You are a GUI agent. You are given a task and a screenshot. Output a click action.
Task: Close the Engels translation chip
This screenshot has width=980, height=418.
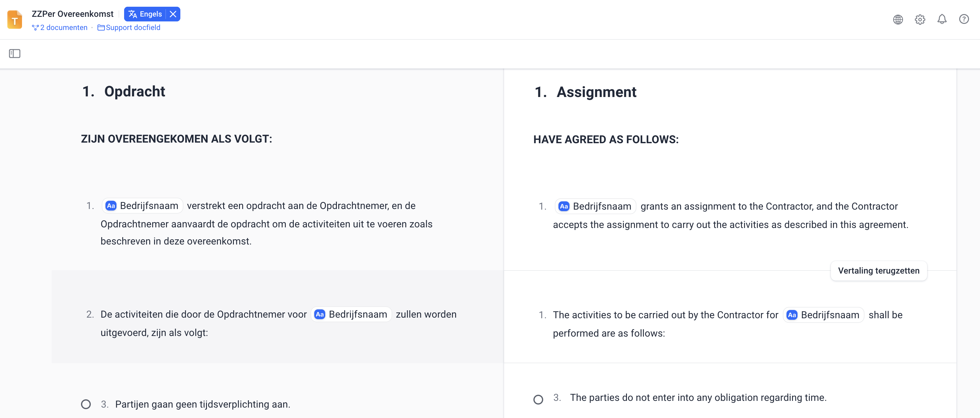coord(173,14)
